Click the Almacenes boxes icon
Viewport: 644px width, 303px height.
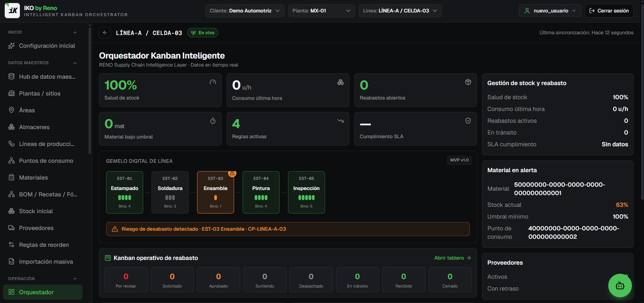tap(11, 127)
